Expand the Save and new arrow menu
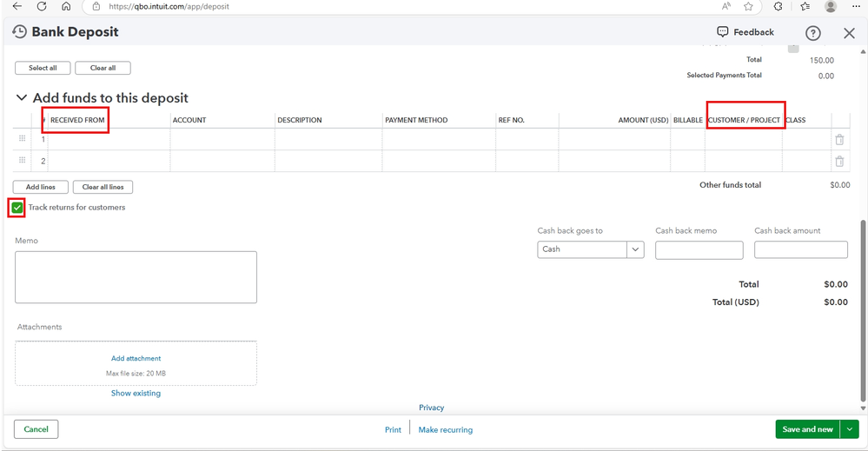 click(x=851, y=429)
